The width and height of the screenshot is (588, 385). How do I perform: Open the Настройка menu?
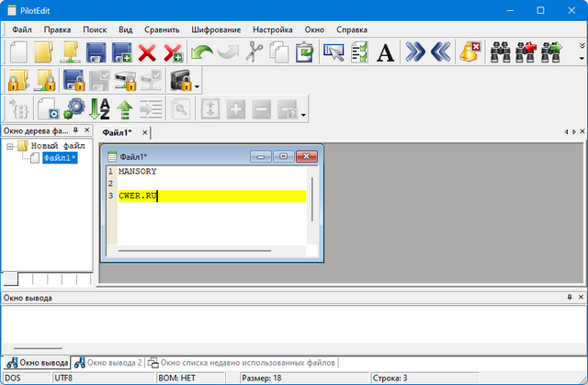coord(273,29)
